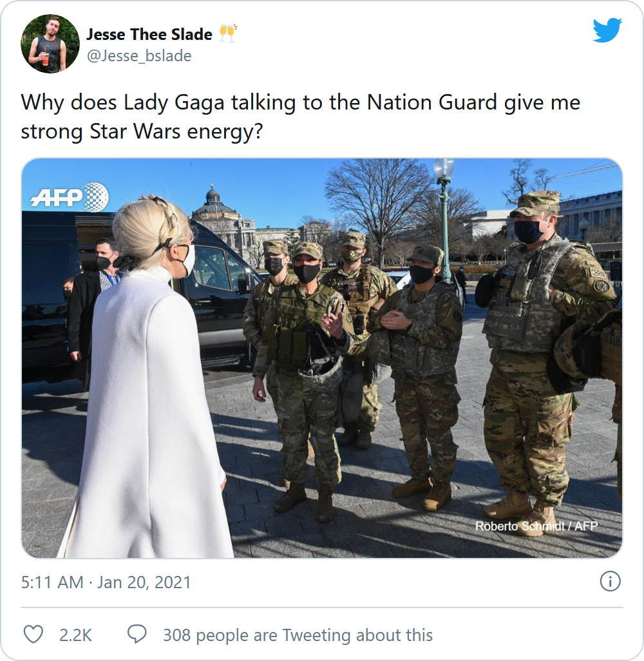Viewport: 644px width, 661px height.
Task: View 308 people are Tweeting about this
Action: pos(298,635)
